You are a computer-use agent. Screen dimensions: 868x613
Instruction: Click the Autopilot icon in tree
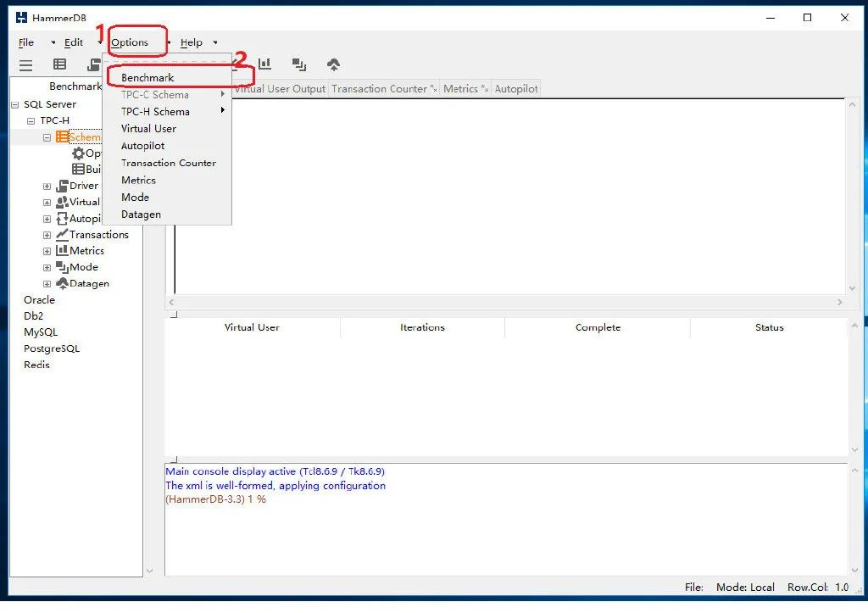tap(62, 219)
